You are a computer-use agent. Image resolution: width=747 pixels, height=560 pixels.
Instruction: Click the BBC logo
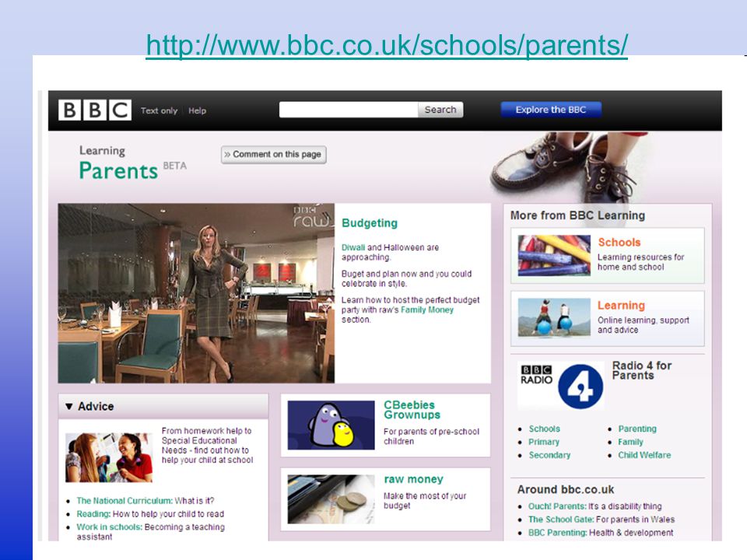(x=95, y=110)
